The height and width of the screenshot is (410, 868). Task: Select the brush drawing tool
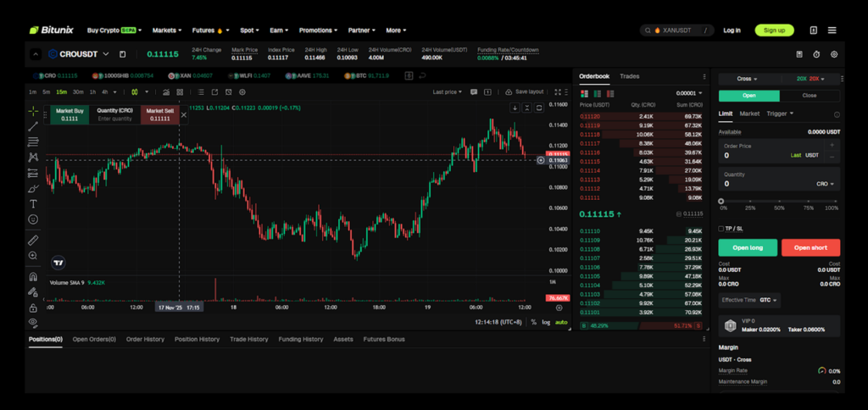(x=33, y=189)
